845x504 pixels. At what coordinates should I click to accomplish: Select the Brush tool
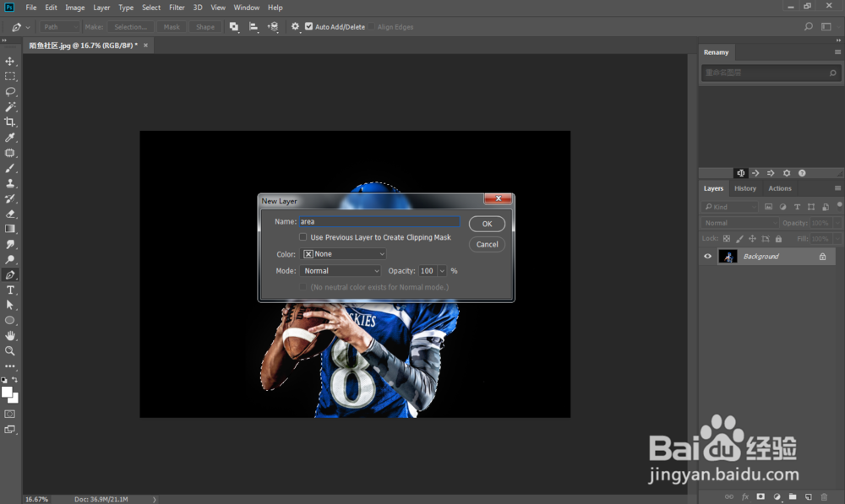coord(9,168)
